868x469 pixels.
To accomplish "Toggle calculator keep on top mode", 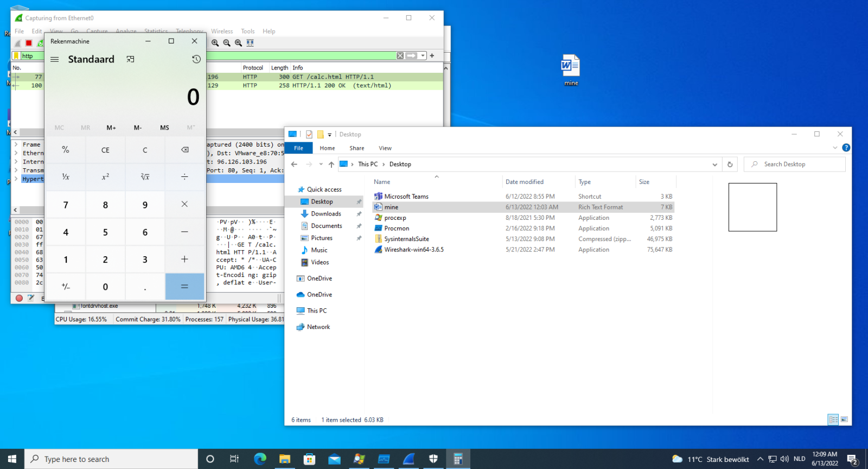I will [130, 59].
